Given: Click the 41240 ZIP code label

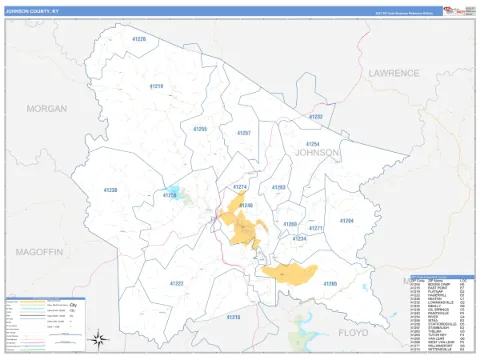Looking at the screenshot, I should pyautogui.click(x=246, y=205).
